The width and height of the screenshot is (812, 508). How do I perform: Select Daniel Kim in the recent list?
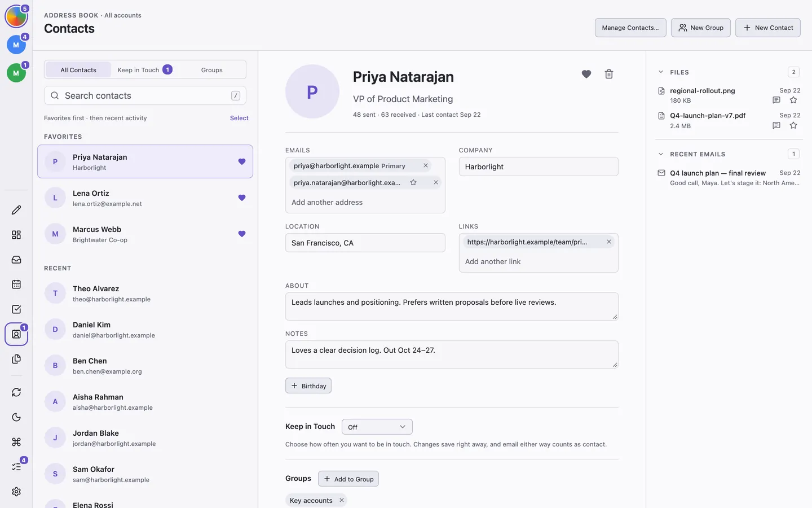tap(145, 330)
